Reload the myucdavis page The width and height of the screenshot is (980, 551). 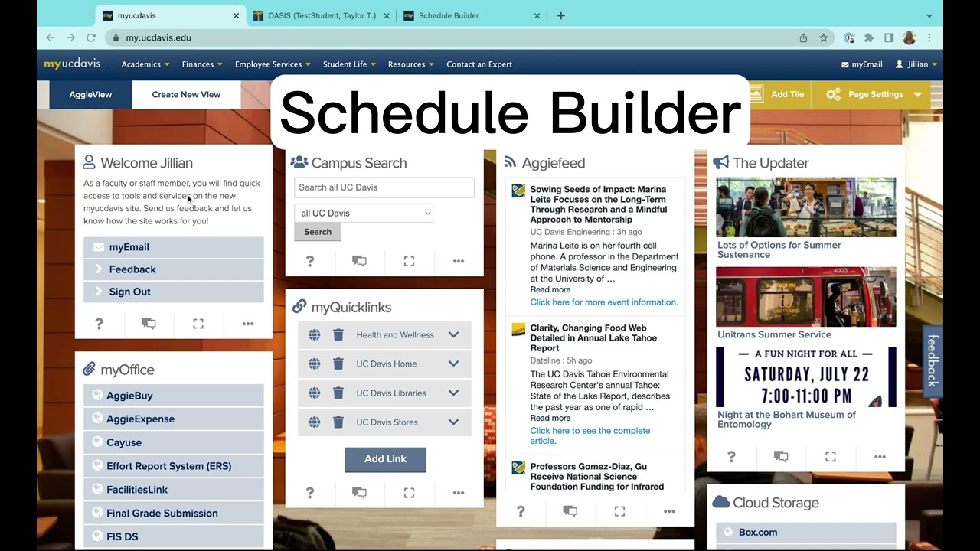point(91,37)
